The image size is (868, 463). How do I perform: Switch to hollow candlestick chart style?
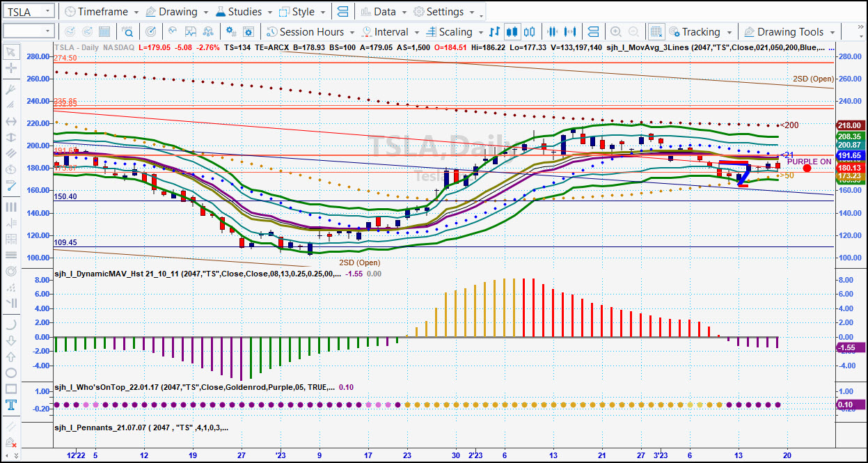coord(530,31)
